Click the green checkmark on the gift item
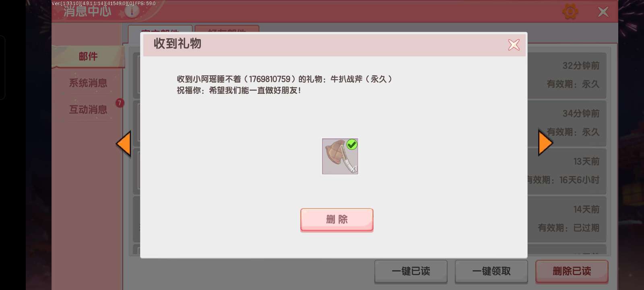644x290 pixels. (352, 144)
